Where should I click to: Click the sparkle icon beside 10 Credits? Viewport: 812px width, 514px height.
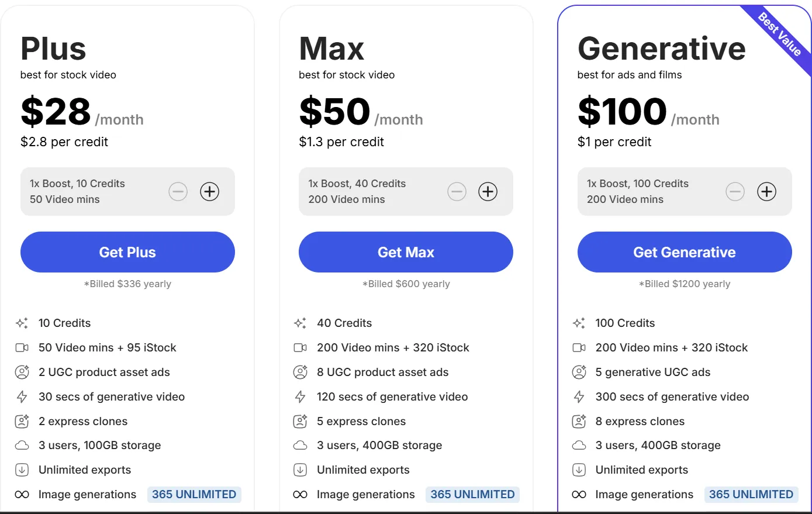coord(22,323)
